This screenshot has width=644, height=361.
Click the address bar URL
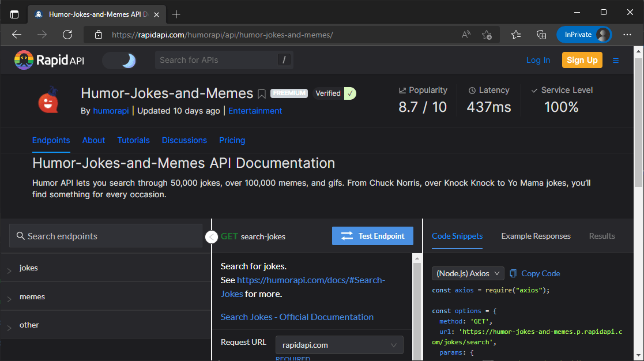[x=222, y=35]
